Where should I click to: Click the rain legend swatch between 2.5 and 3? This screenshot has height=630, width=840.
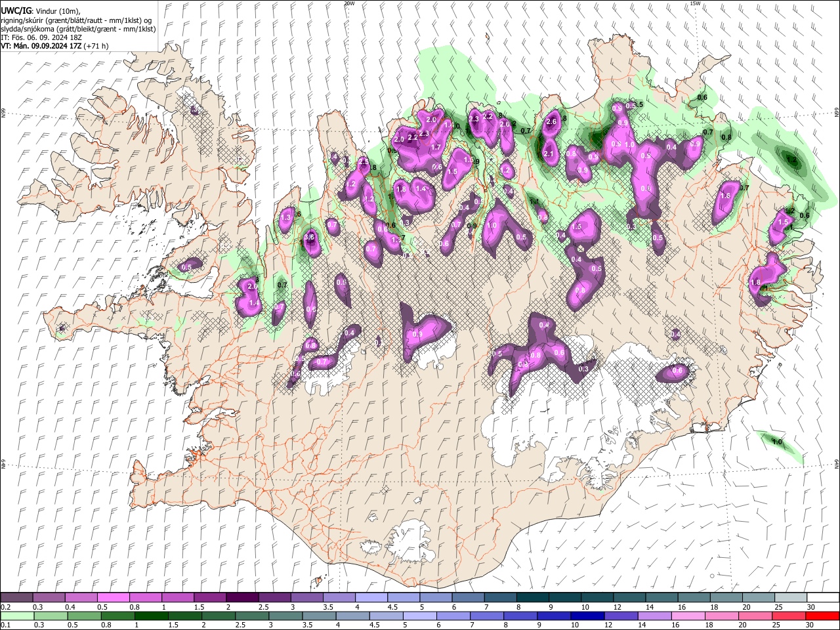pyautogui.click(x=253, y=616)
